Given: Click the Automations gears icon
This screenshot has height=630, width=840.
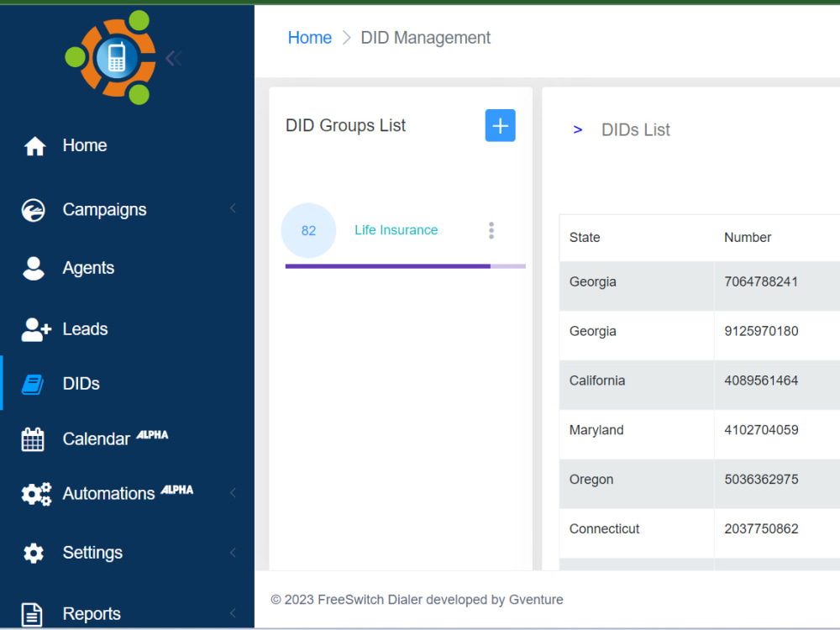Looking at the screenshot, I should click(34, 494).
